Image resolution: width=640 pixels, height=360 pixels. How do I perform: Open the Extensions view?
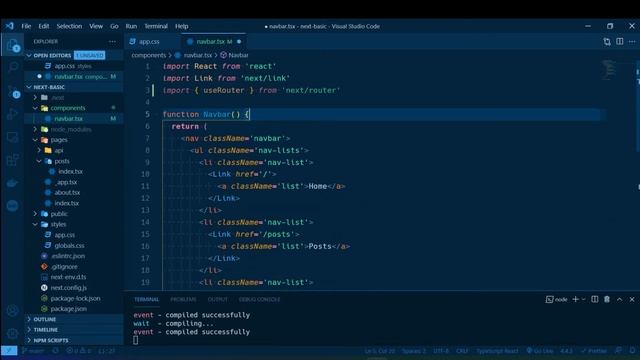click(x=13, y=160)
